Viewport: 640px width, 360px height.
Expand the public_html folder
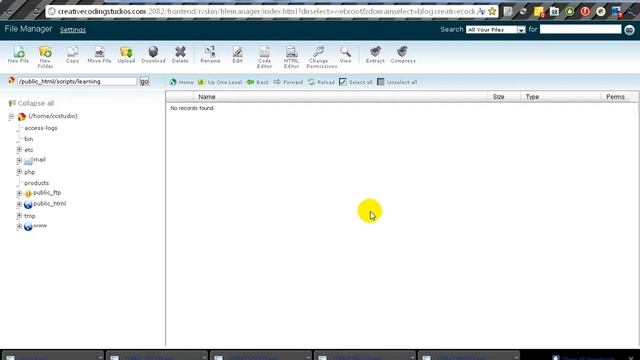pos(19,204)
